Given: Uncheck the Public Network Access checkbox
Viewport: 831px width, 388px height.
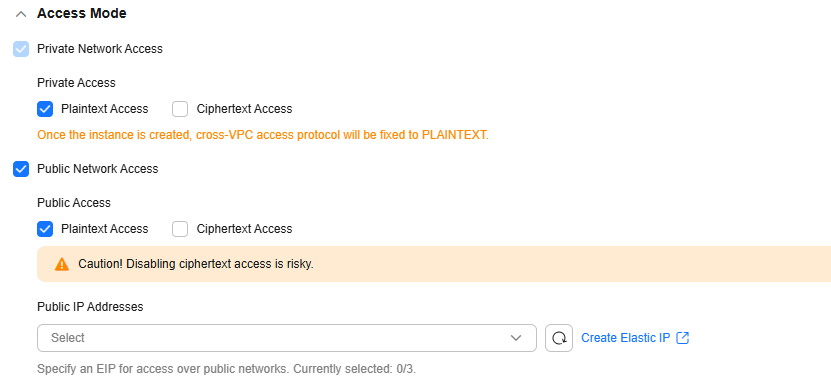Looking at the screenshot, I should click(x=21, y=169).
